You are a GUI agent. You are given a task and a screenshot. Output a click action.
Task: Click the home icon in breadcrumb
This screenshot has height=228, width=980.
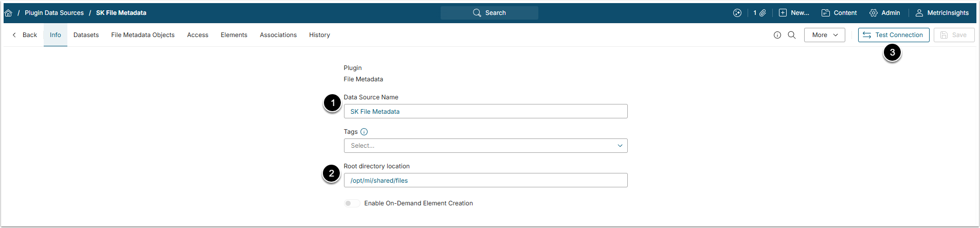point(8,13)
